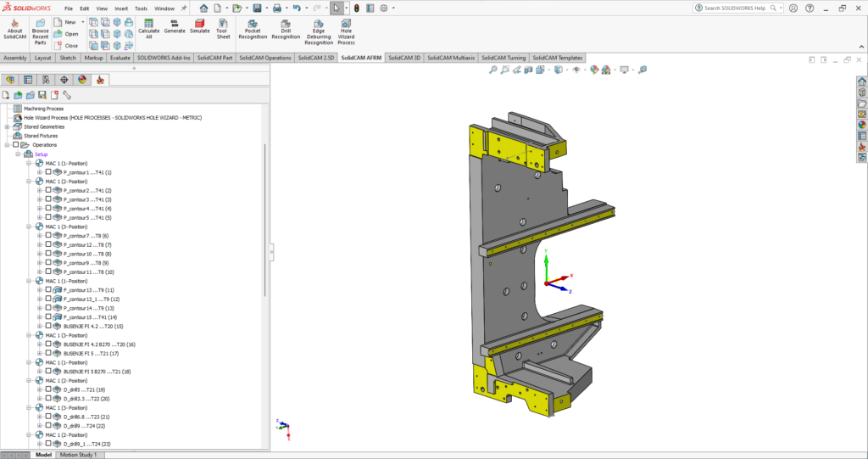Screen dimensions: 868x459
Task: Collapse the first MAC 1 (1- Position) node
Action: point(29,164)
